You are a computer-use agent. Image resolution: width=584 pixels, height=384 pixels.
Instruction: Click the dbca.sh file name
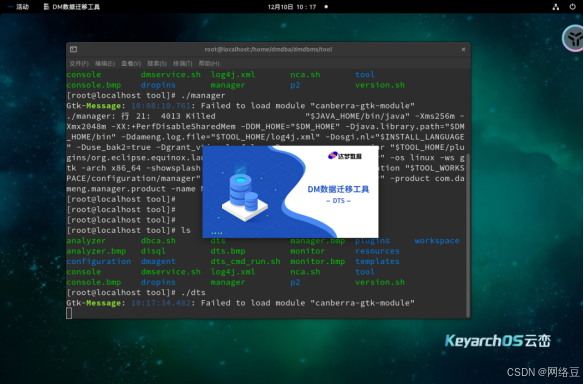[158, 241]
